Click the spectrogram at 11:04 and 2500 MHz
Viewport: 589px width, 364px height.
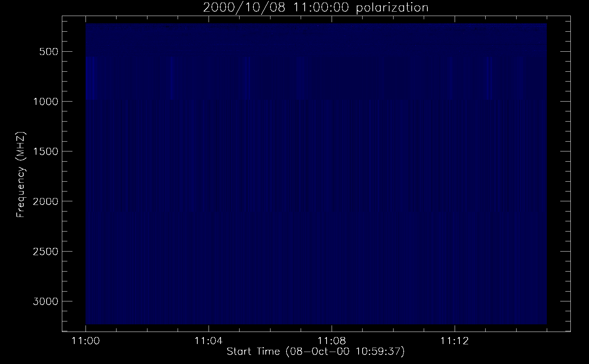209,251
